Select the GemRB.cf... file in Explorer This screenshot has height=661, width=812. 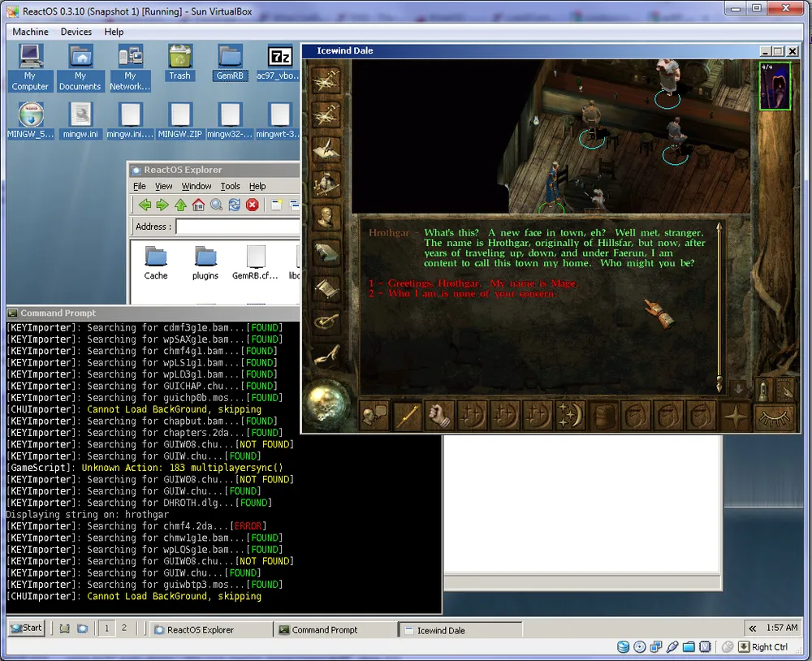(255, 263)
